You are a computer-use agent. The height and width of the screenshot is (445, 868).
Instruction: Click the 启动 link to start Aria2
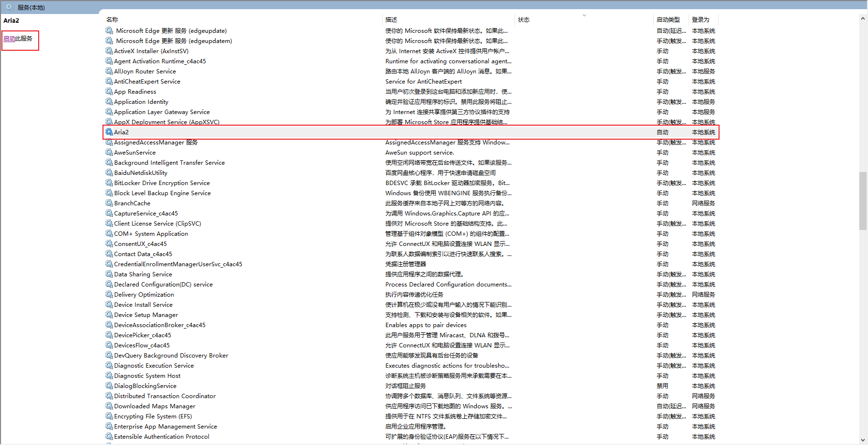[x=9, y=39]
